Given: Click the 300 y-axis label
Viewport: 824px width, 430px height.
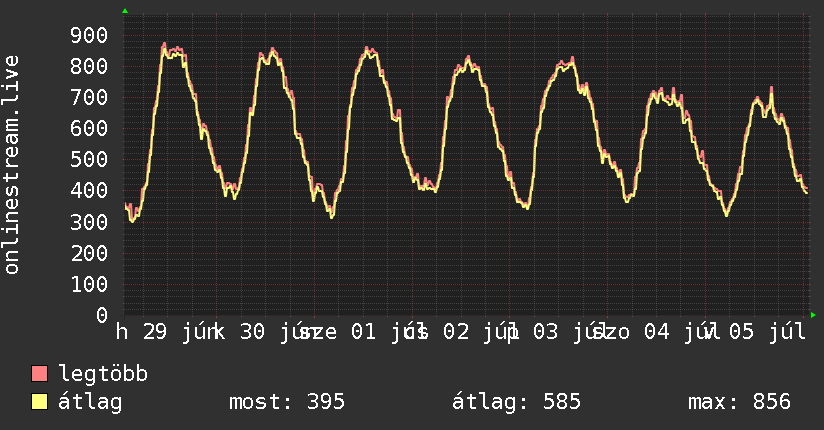Looking at the screenshot, I should (x=89, y=222).
